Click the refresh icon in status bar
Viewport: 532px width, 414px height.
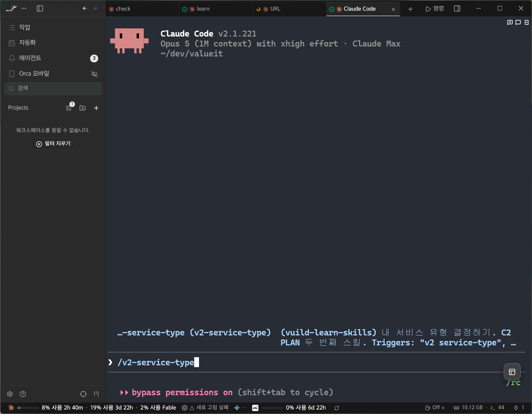[337, 408]
